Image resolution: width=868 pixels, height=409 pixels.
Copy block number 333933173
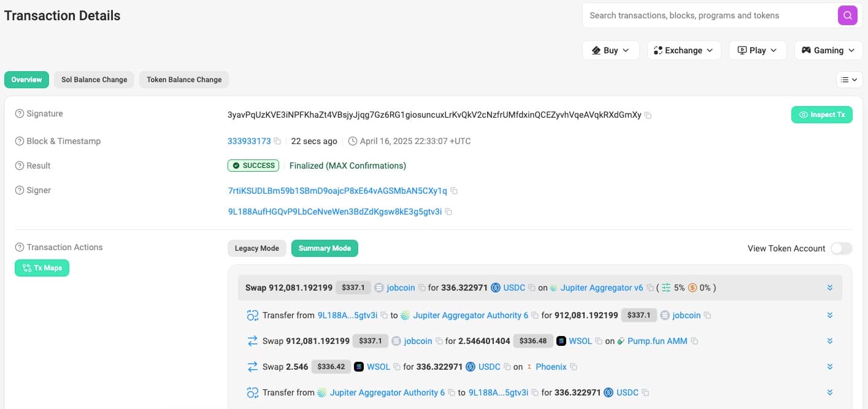pyautogui.click(x=277, y=141)
